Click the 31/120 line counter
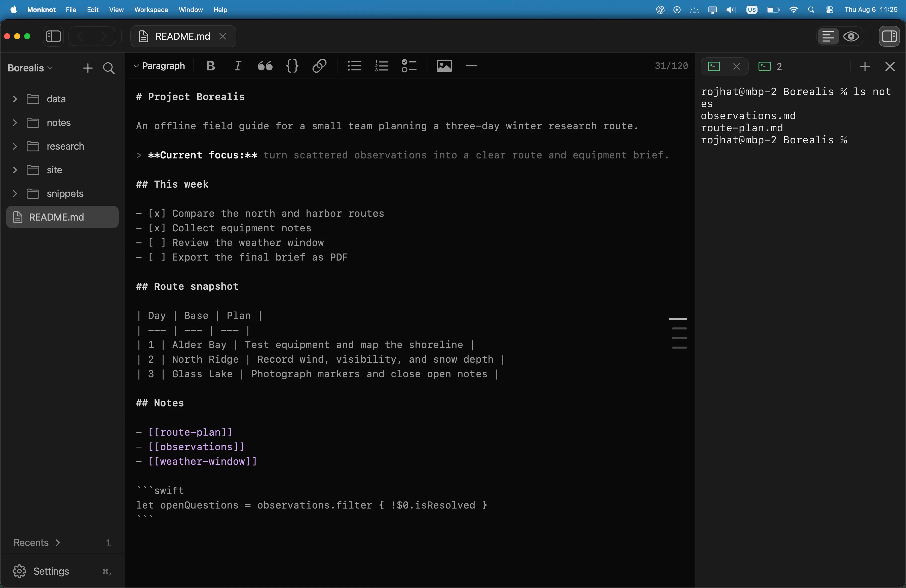This screenshot has width=906, height=588. click(x=671, y=66)
